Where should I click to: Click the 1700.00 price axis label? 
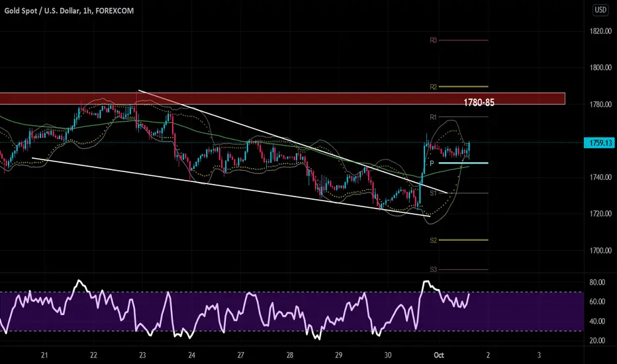600,250
